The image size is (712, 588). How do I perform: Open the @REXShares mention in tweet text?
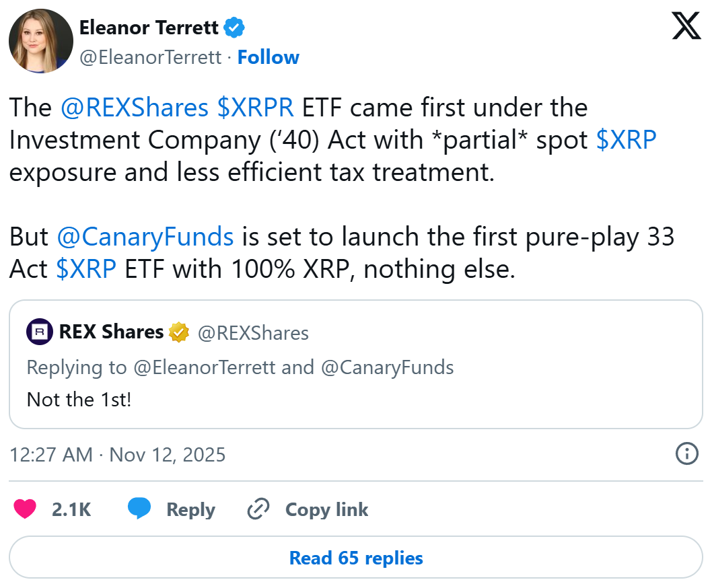point(135,108)
